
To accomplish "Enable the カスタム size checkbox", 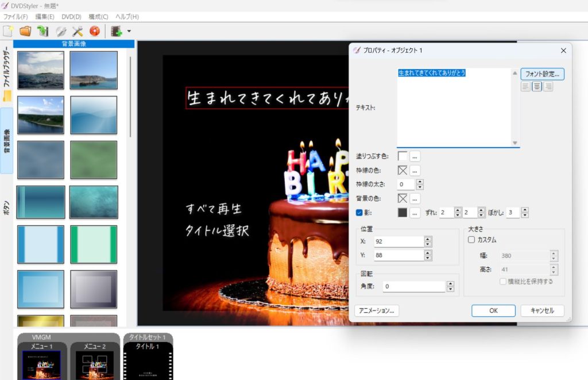I will click(x=471, y=240).
